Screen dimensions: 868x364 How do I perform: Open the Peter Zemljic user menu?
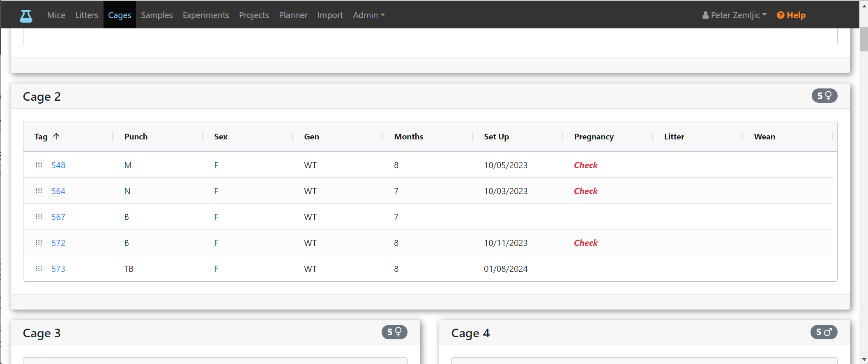[x=734, y=15]
